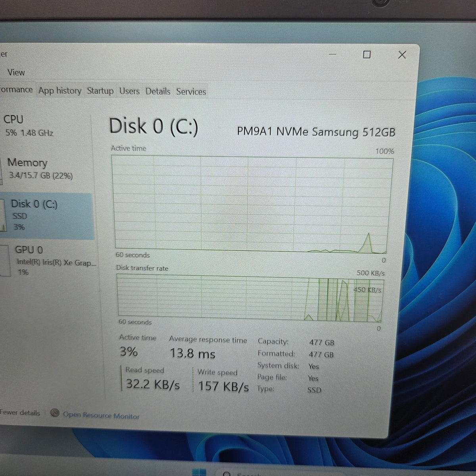Open the Details tab

click(x=157, y=91)
